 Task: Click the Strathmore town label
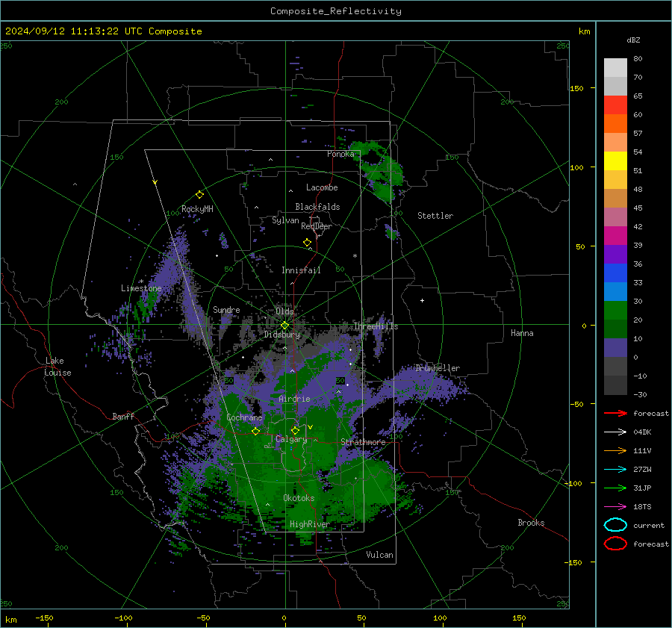point(363,442)
